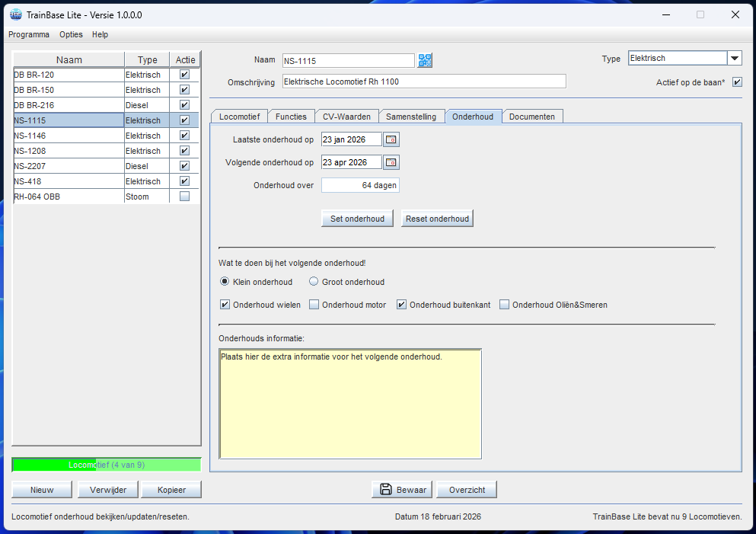Click the Reset onderhoud button
Screen dimensions: 756x534
click(x=437, y=219)
